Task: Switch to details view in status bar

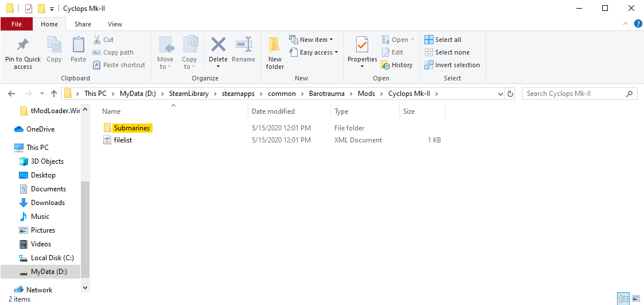Action: tap(623, 299)
